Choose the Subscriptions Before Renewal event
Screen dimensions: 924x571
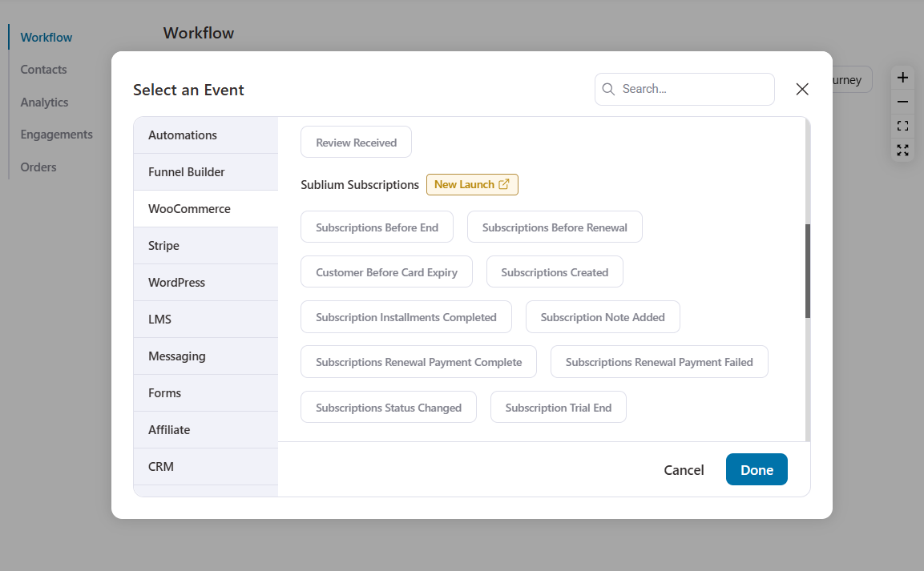(x=555, y=227)
